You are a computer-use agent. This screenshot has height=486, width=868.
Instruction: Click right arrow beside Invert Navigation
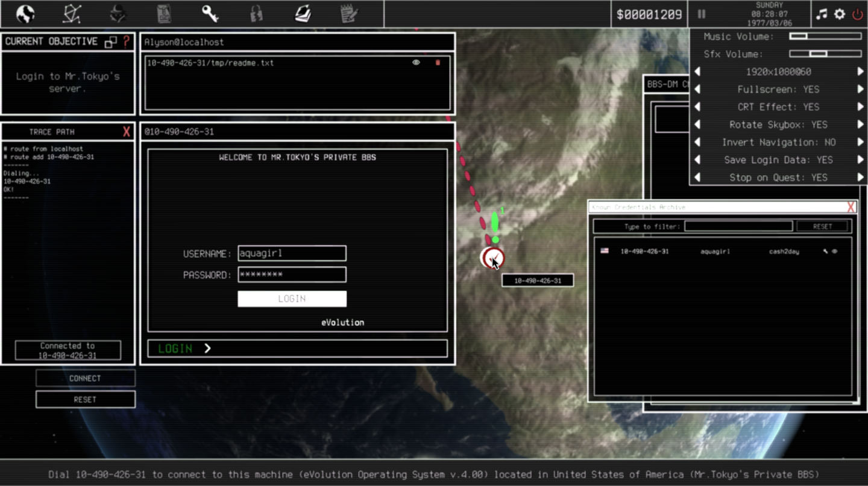click(x=861, y=142)
